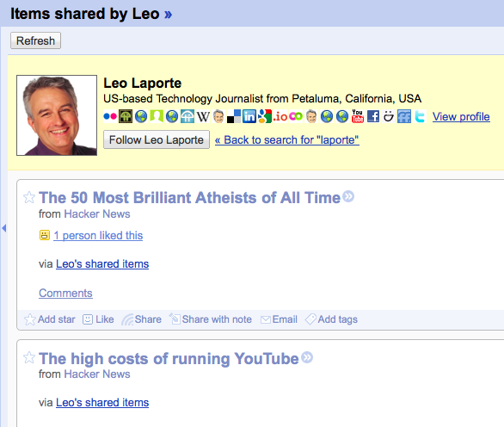Image resolution: width=504 pixels, height=427 pixels.
Task: Click the Share feed icon
Action: point(127,319)
